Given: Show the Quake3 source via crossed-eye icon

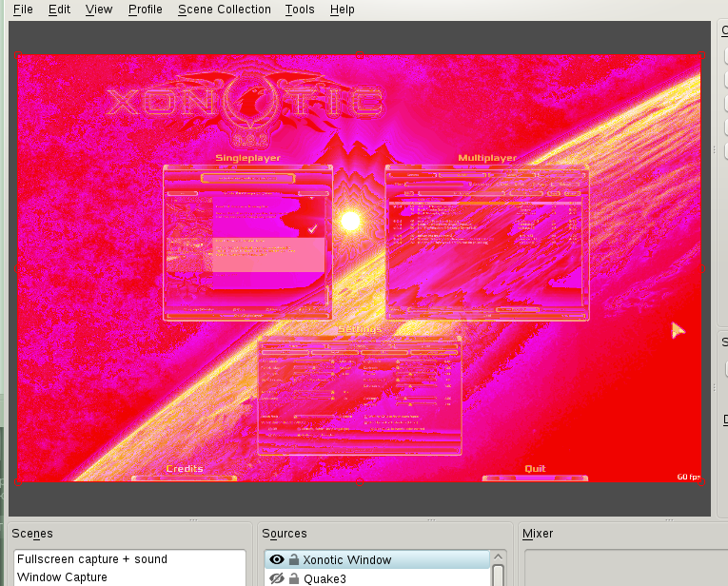Looking at the screenshot, I should pos(277,578).
